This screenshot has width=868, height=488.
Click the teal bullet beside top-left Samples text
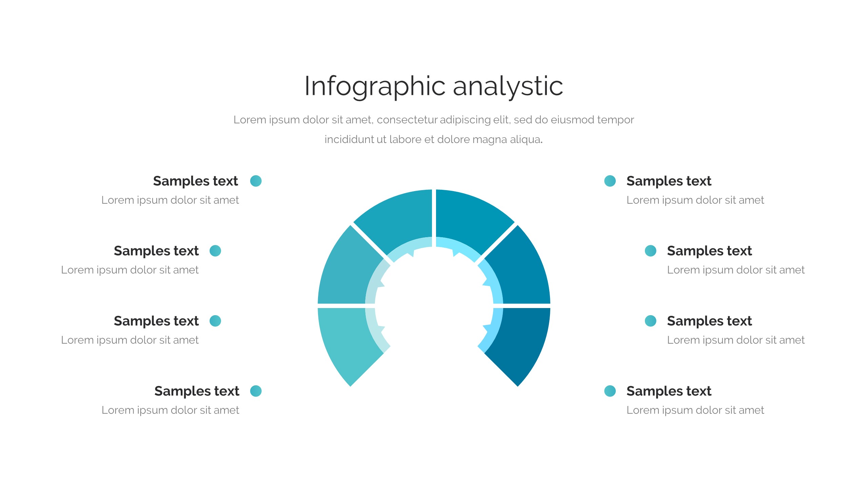click(x=256, y=181)
